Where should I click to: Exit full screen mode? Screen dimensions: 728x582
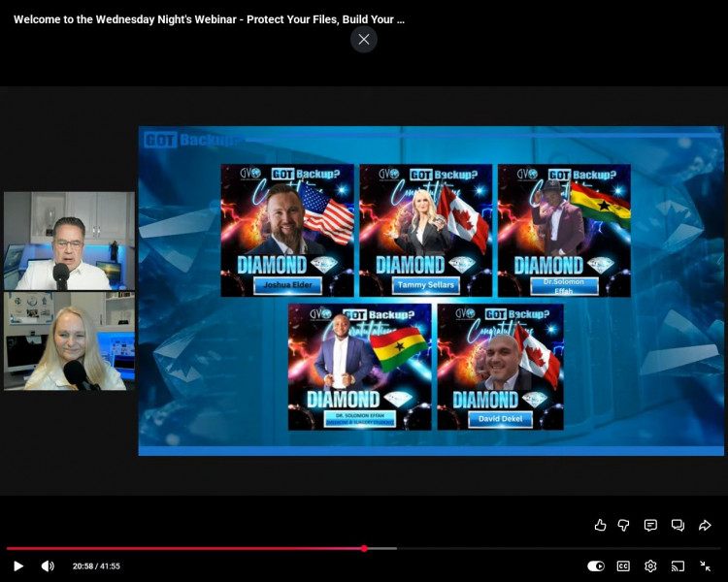[x=706, y=566]
